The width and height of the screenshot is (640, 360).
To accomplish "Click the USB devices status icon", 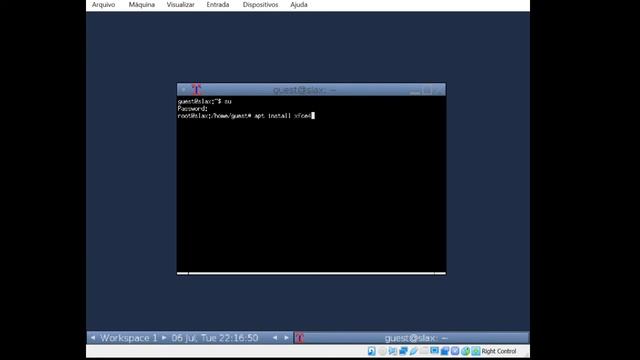I will [413, 351].
